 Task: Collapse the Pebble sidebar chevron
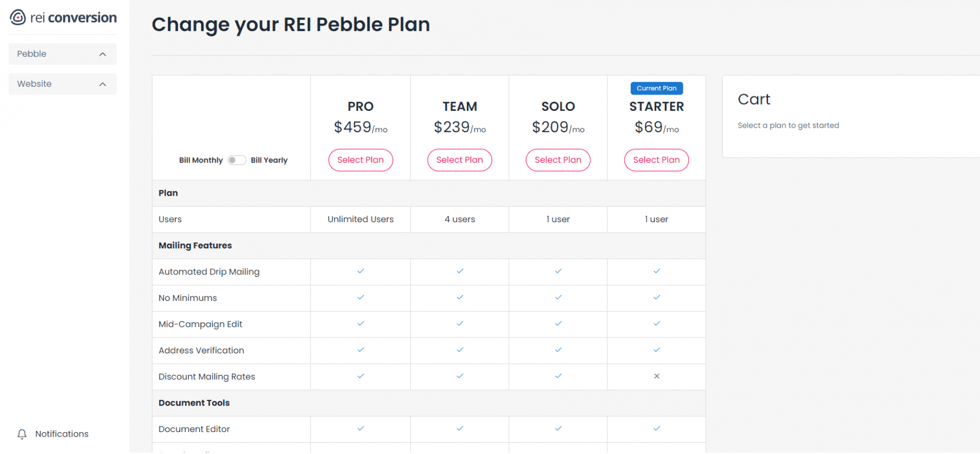click(103, 54)
